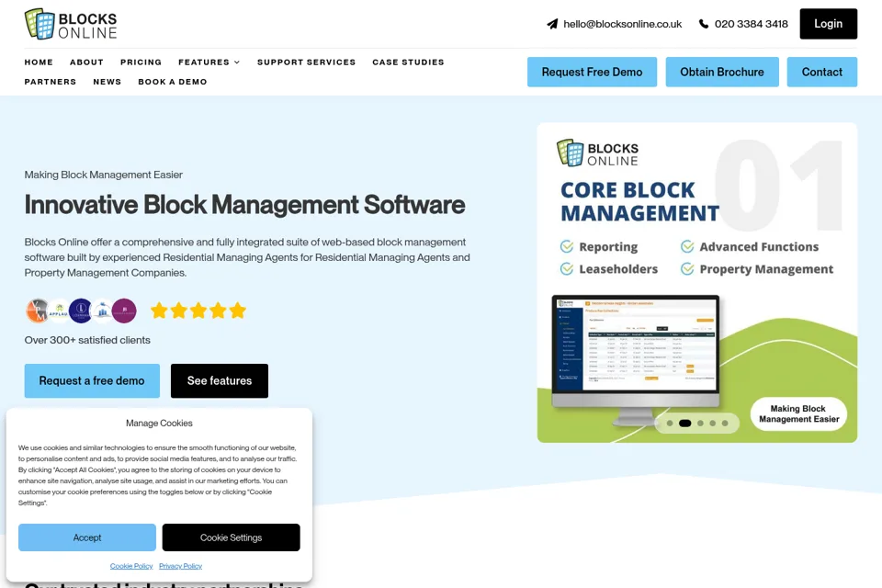Click the Reporting label in slide

[x=608, y=247]
